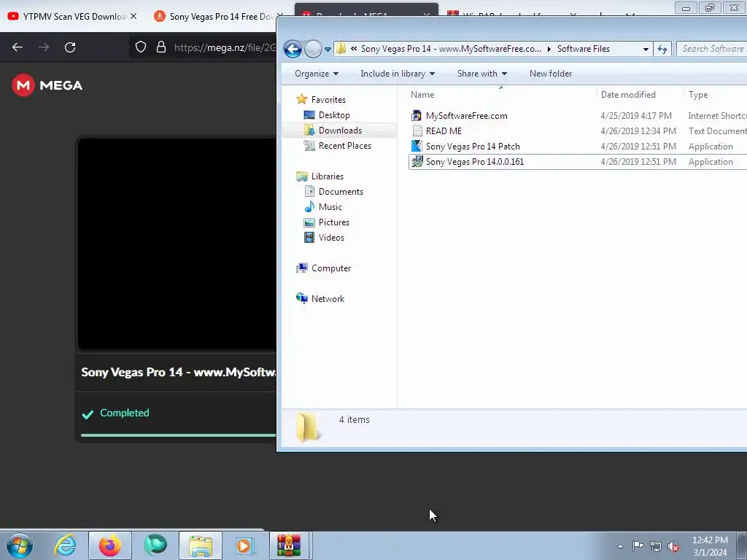Open Windows Media Player from taskbar
747x560 pixels.
(246, 545)
